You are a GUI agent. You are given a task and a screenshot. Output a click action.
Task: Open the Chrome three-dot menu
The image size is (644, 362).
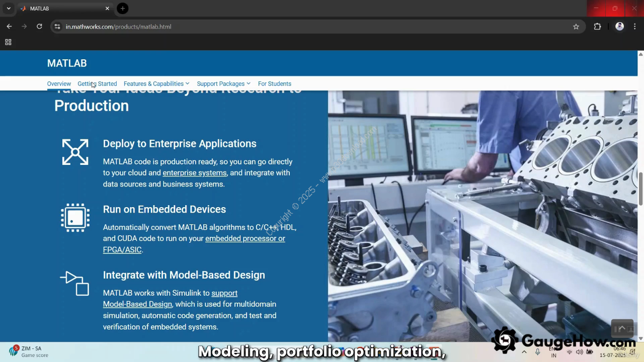635,27
